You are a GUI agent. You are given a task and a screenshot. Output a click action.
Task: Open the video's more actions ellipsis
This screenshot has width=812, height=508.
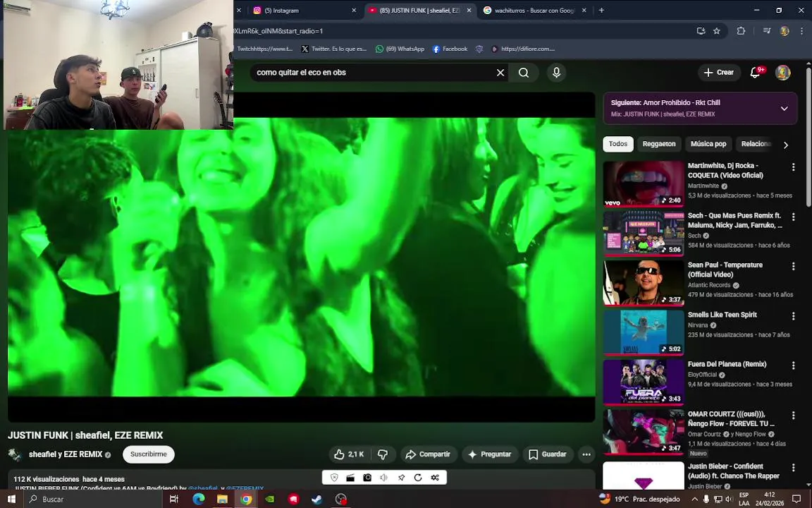click(586, 454)
